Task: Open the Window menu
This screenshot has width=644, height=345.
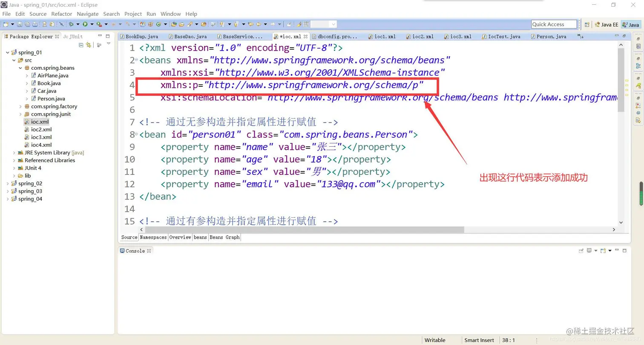Action: click(x=171, y=14)
